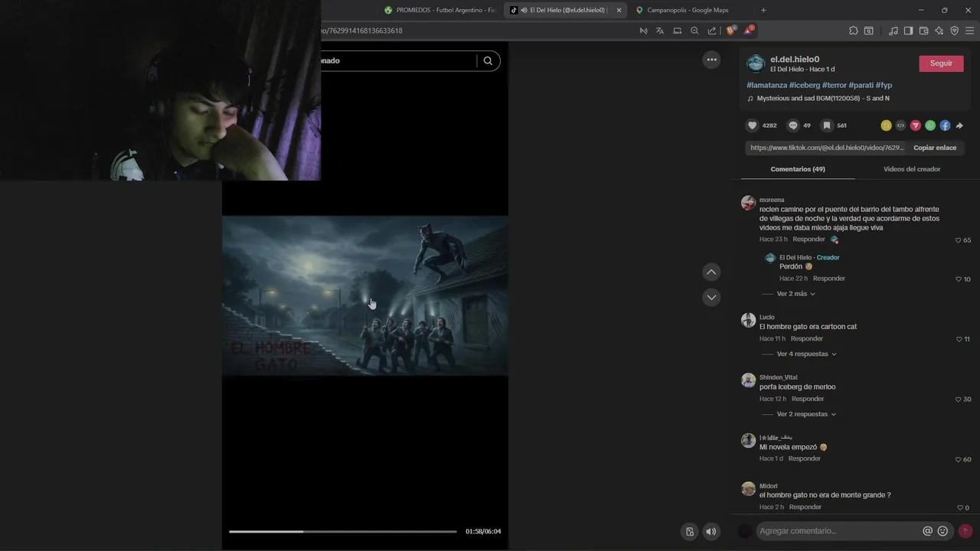The image size is (980, 551).
Task: Expand 'Ver 2 respuestas' under Shinden_Vital
Action: pyautogui.click(x=807, y=414)
